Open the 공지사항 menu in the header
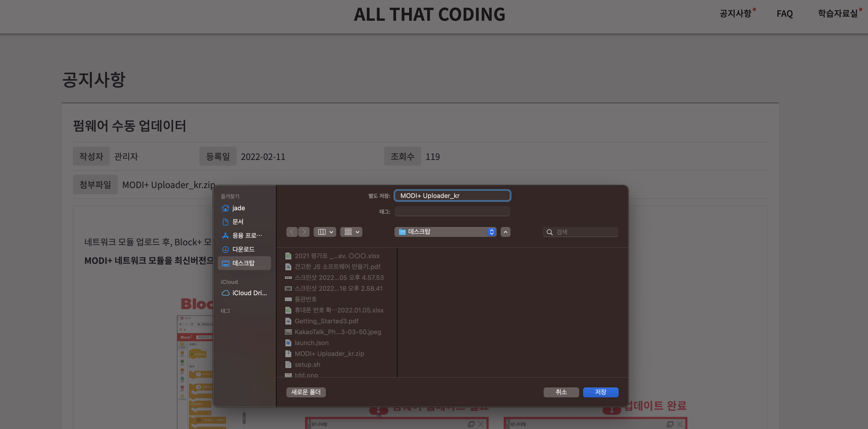868x429 pixels. tap(735, 14)
